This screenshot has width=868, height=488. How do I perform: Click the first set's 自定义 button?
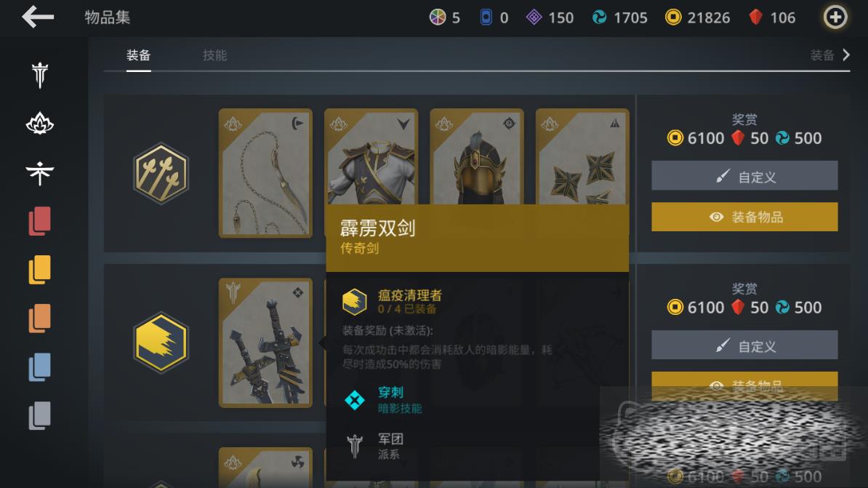click(744, 176)
